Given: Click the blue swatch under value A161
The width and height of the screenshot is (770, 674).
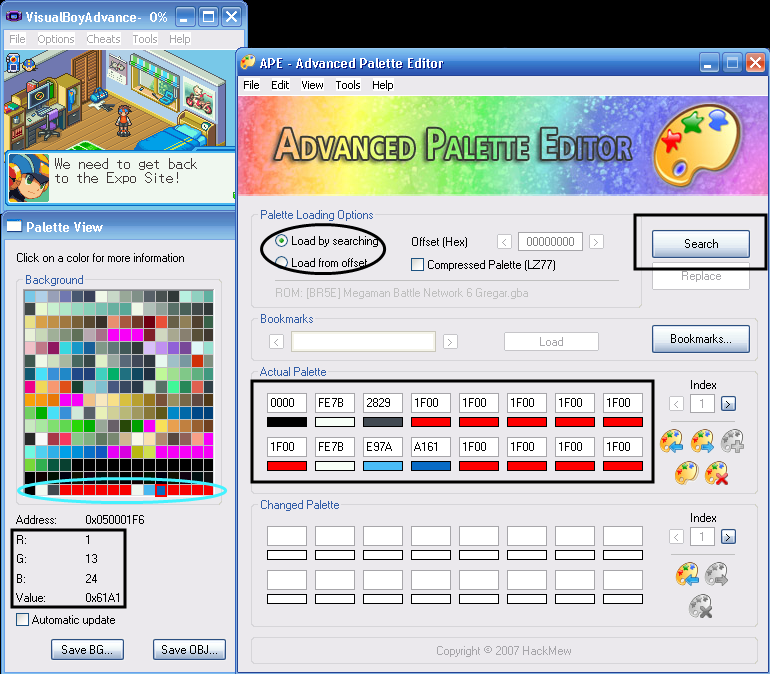Looking at the screenshot, I should coord(431,466).
